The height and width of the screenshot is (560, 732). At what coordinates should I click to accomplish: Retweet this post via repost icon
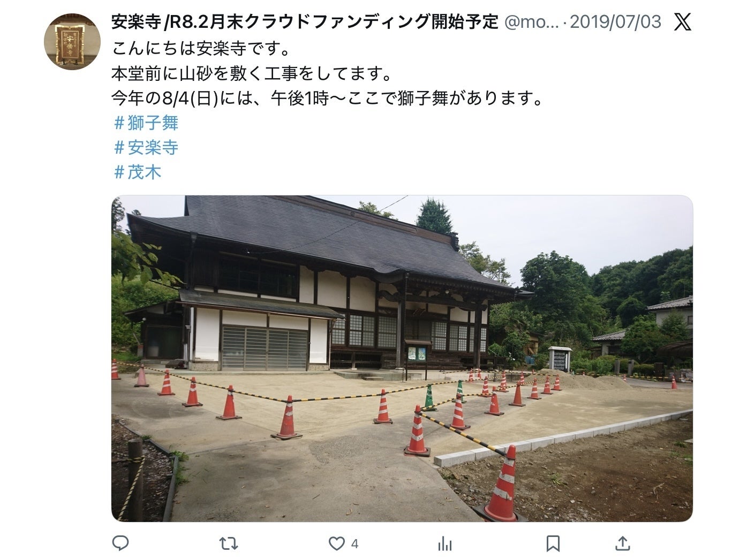click(229, 544)
